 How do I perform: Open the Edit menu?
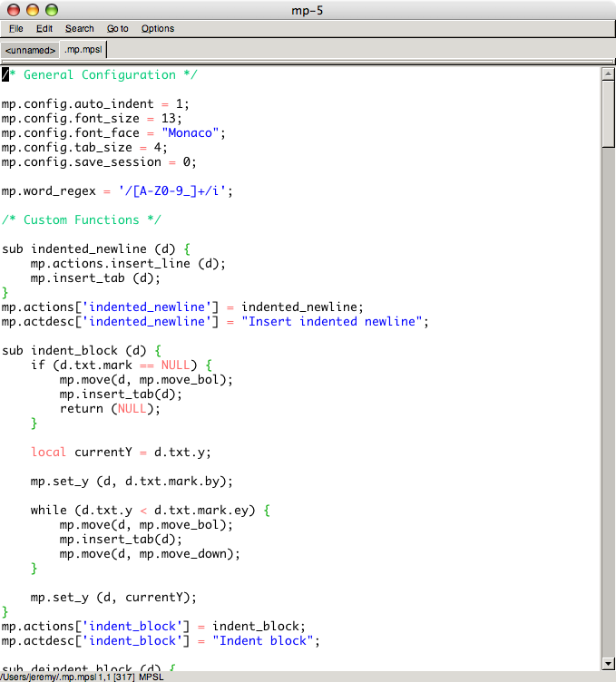coord(44,29)
